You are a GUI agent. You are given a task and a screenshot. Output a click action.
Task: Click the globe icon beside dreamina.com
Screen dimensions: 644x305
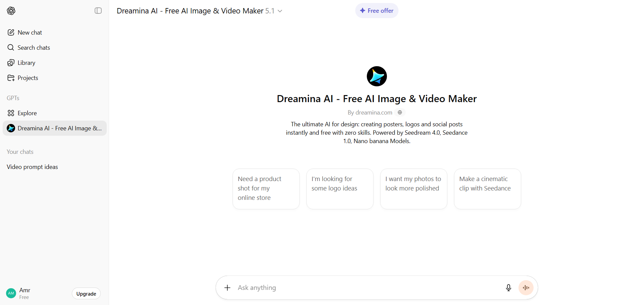coord(400,113)
